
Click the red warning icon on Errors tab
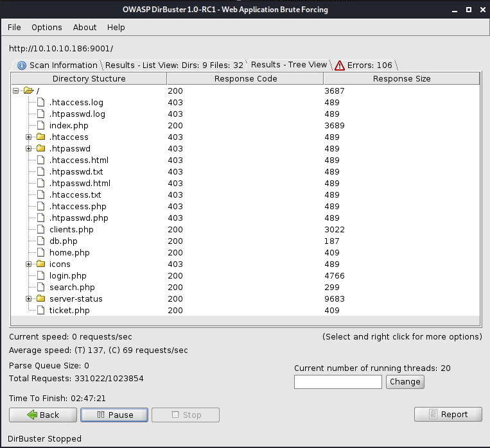point(339,65)
